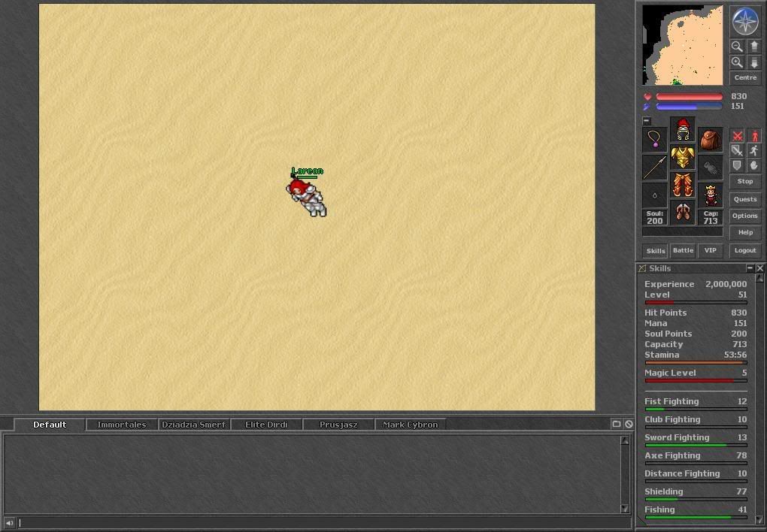Image resolution: width=767 pixels, height=532 pixels.
Task: Click the Stop button
Action: [x=745, y=181]
